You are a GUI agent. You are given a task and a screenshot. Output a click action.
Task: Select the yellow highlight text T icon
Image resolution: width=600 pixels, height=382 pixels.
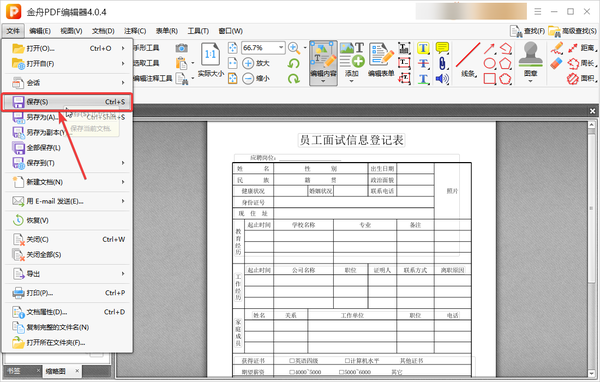coord(423,48)
